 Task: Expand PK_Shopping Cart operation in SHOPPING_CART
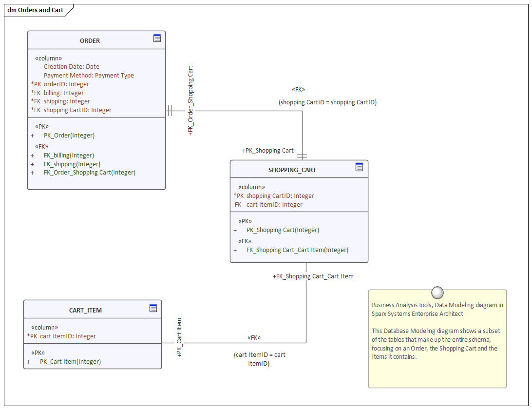coord(236,230)
